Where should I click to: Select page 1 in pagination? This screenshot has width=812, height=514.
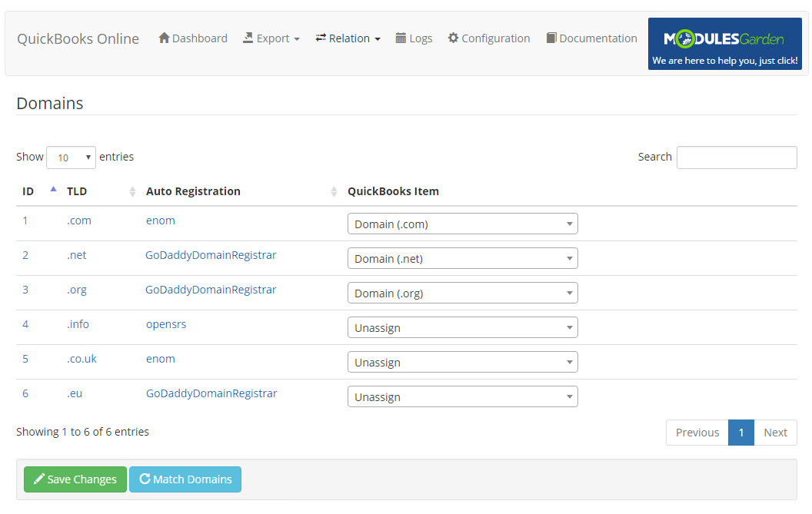(x=741, y=433)
